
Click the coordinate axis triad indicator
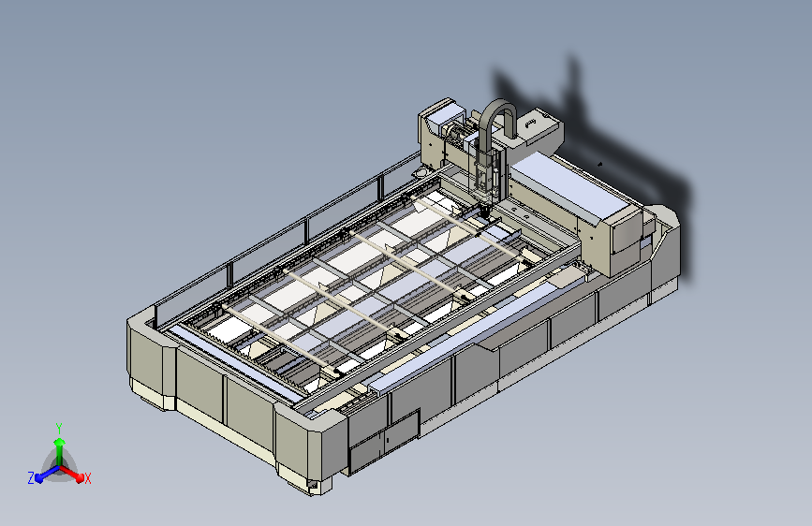tap(59, 456)
